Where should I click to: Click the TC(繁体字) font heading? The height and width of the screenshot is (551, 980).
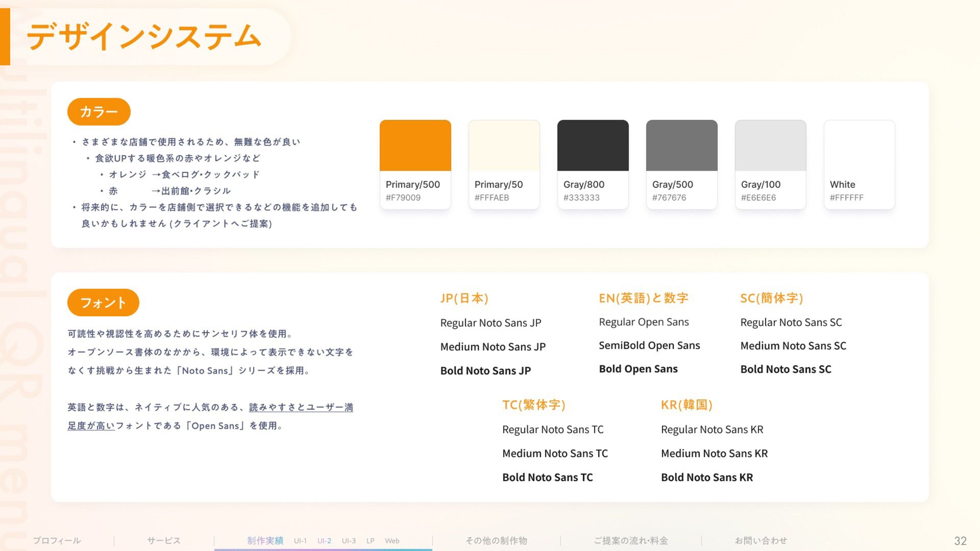click(x=534, y=405)
